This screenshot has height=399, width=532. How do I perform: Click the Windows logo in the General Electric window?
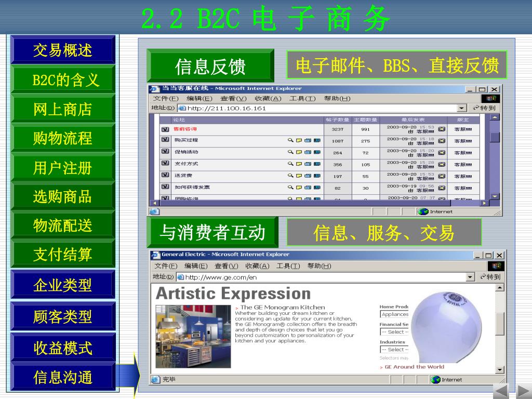click(x=496, y=265)
